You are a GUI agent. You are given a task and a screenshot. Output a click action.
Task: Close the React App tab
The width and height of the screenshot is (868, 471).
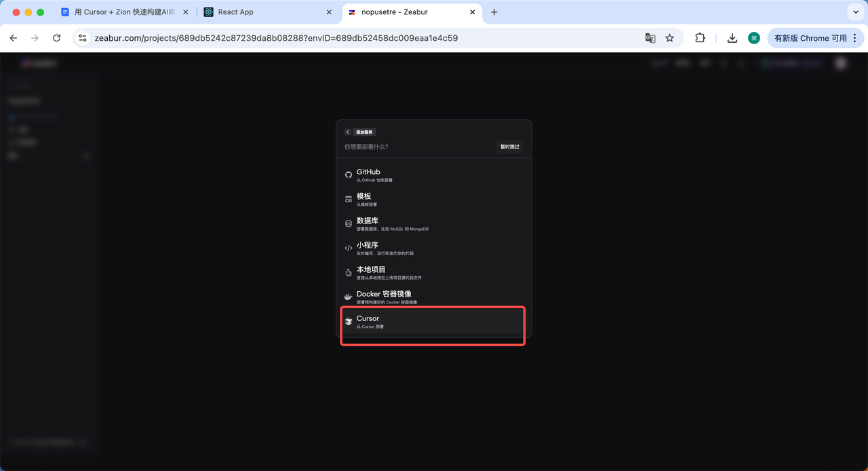(x=330, y=12)
